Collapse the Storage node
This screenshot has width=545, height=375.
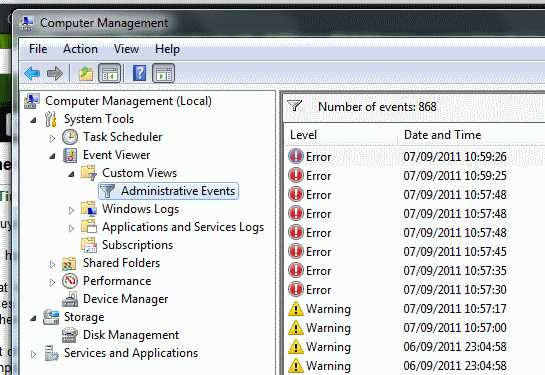coord(33,318)
